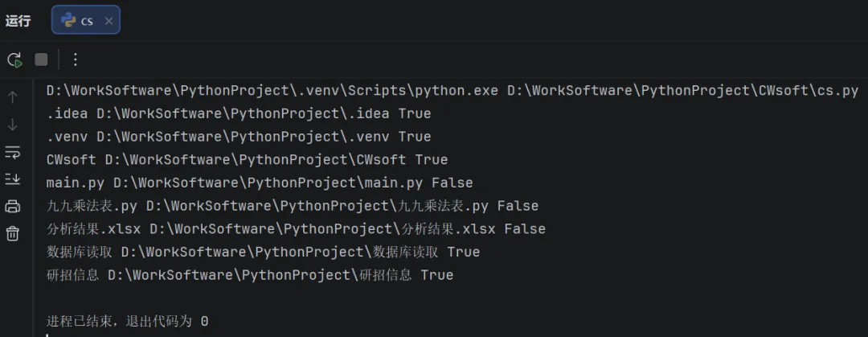This screenshot has width=868, height=337.
Task: Open the python.exe interpreter path link
Action: pyautogui.click(x=272, y=91)
